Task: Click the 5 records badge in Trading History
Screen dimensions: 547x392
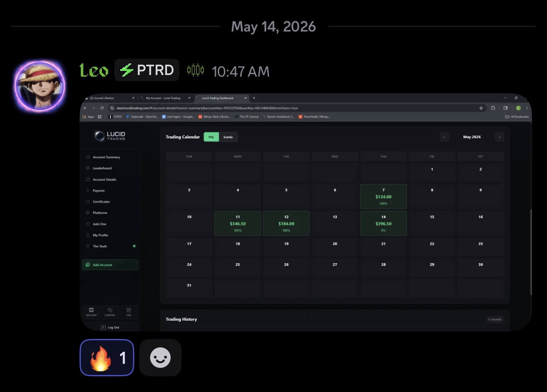Action: (495, 319)
